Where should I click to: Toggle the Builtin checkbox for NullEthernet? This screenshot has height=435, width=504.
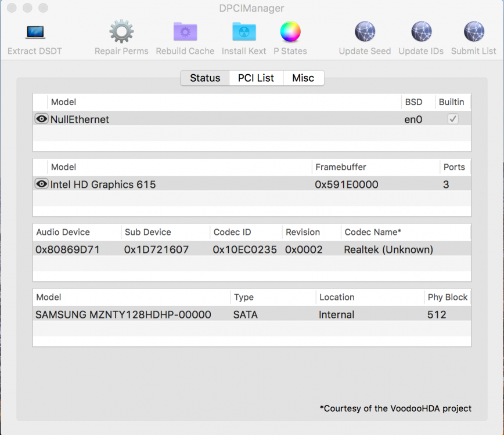[453, 119]
